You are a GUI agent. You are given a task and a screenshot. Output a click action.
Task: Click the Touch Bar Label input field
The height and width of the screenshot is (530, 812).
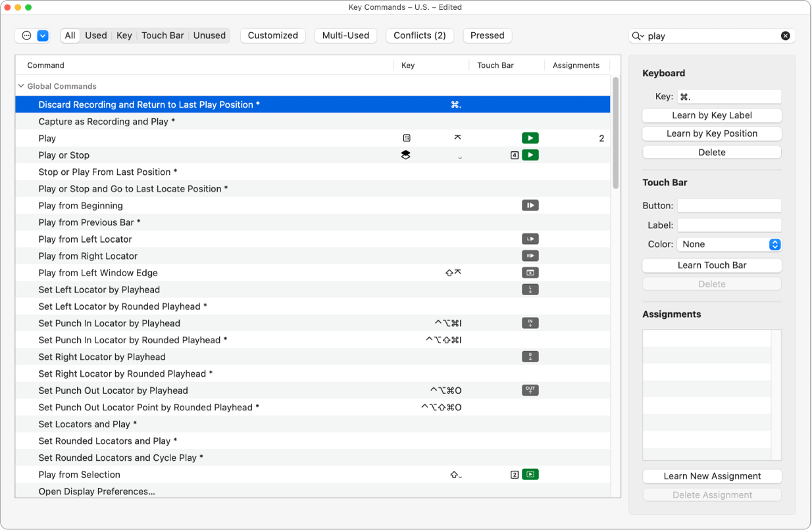tap(729, 226)
